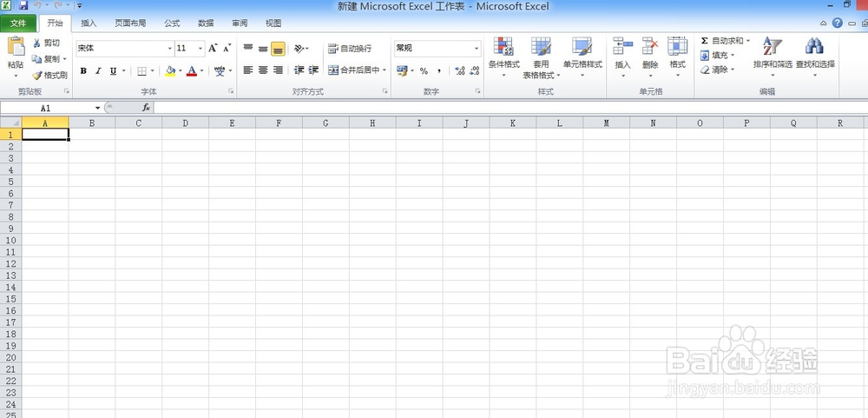The image size is (868, 418).
Task: Click the increase decimal places icon
Action: pos(459,71)
